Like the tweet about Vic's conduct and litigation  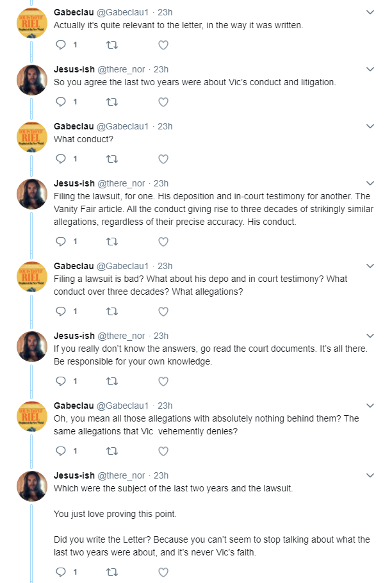pyautogui.click(x=163, y=103)
